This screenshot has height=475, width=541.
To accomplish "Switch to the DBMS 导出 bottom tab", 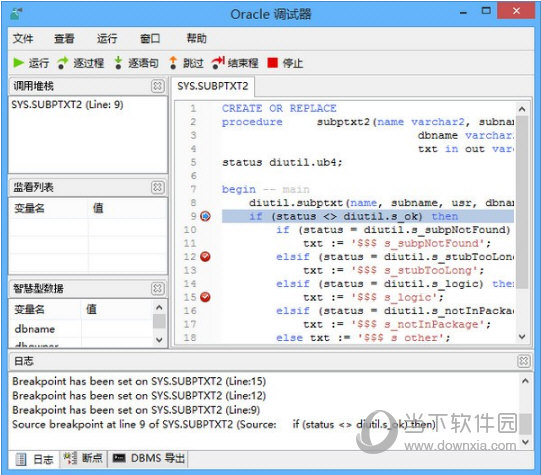I will click(x=148, y=459).
